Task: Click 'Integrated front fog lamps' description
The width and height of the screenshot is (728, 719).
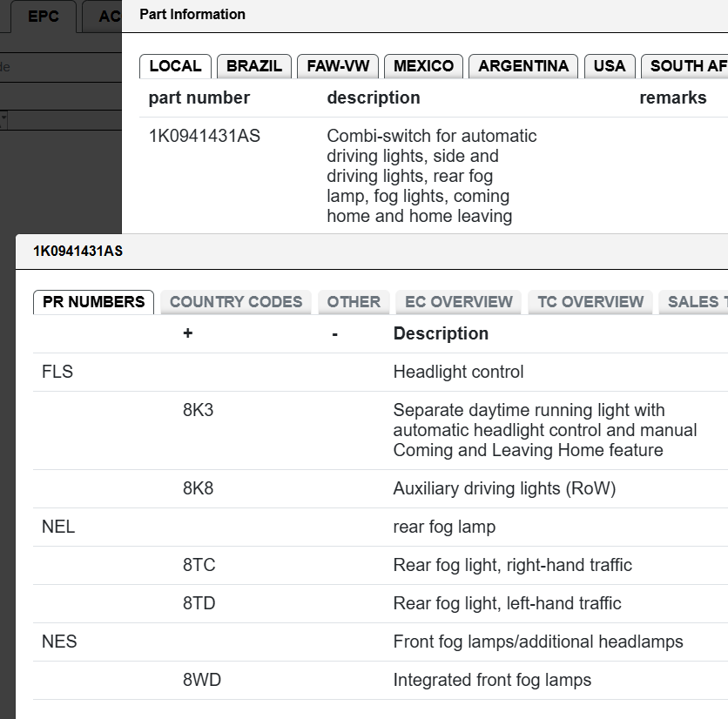Action: [492, 680]
